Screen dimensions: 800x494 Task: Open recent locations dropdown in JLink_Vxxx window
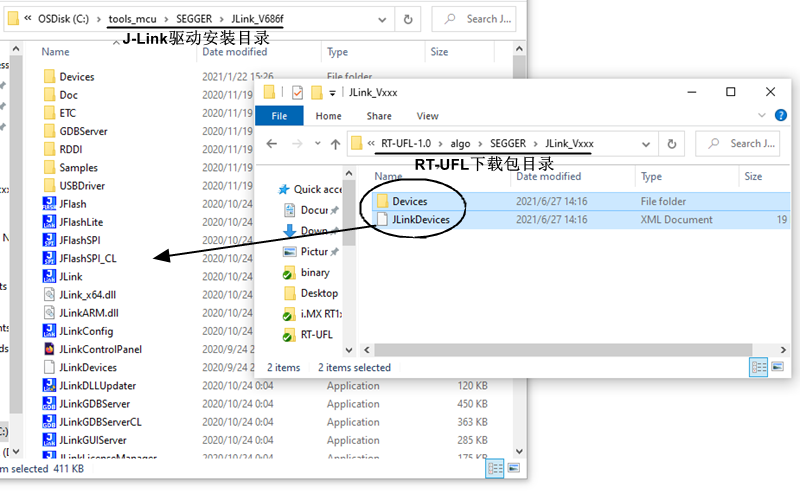click(317, 144)
